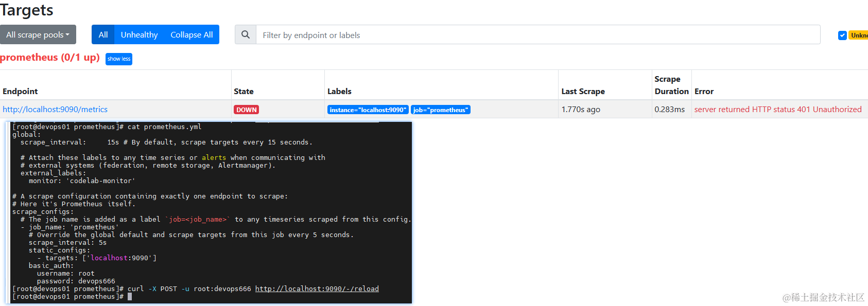Click the prometheus (0/1 up) heading

point(50,58)
